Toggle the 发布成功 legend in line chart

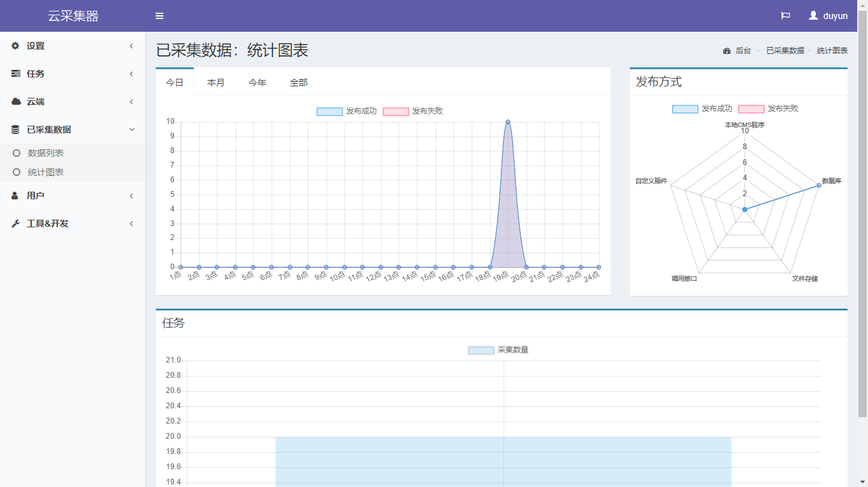pos(347,111)
